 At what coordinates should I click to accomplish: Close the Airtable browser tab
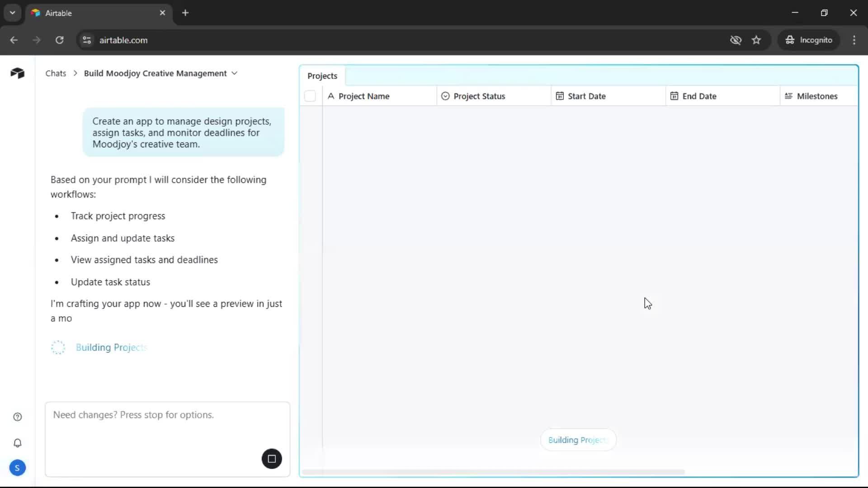[x=163, y=13]
